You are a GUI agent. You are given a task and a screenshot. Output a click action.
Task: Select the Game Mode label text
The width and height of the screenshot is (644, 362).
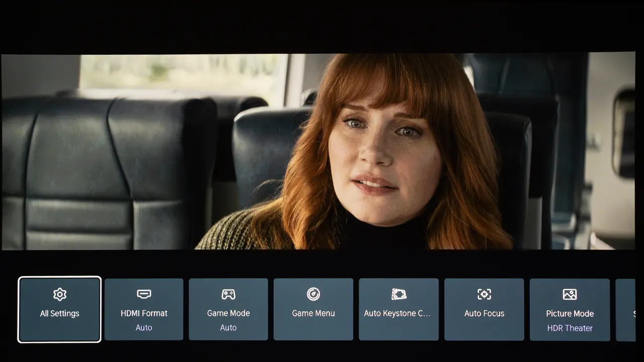(x=228, y=313)
